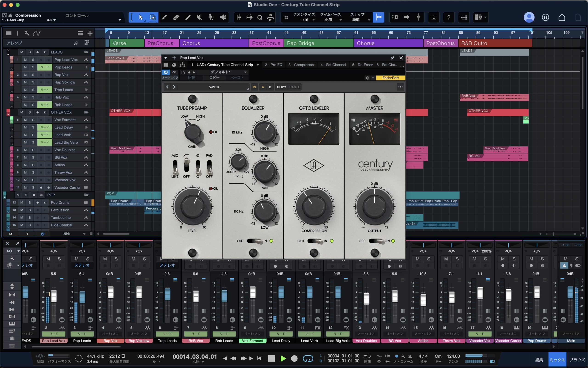This screenshot has height=368, width=588.
Task: Click the IN button in Century toolbar
Action: click(x=254, y=87)
